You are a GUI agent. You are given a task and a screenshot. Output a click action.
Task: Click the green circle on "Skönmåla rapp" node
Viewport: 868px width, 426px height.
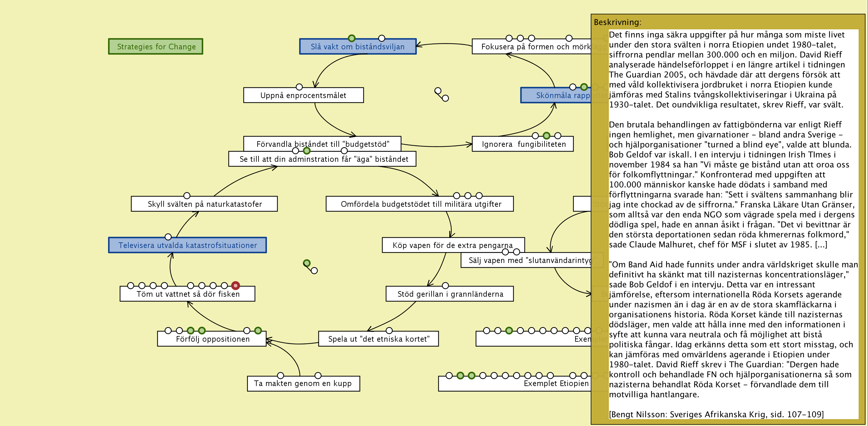584,87
